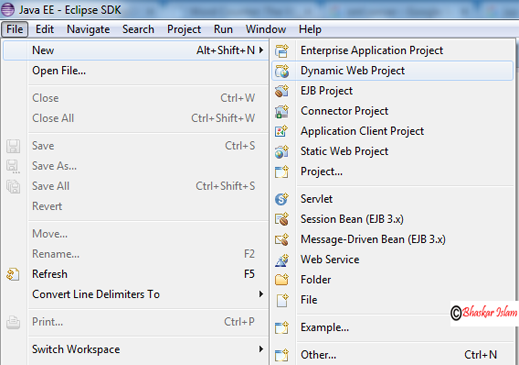Open the Navigate menu
Screen dimensions: 519x365
pos(88,29)
